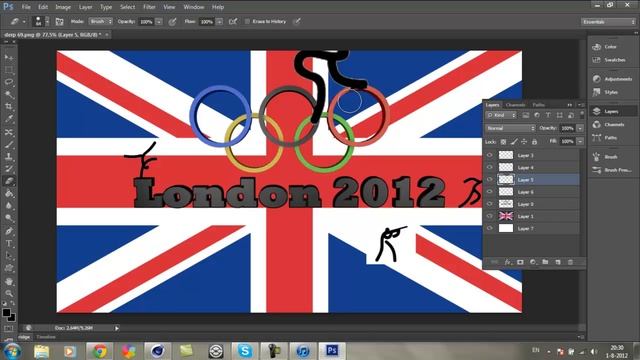The image size is (640, 360).
Task: Select the Crop tool
Action: coord(9,107)
